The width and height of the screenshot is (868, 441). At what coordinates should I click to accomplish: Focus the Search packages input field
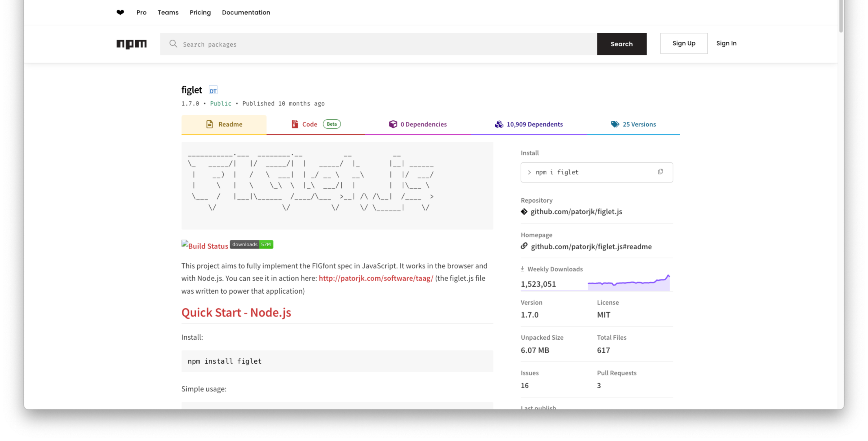tap(378, 44)
